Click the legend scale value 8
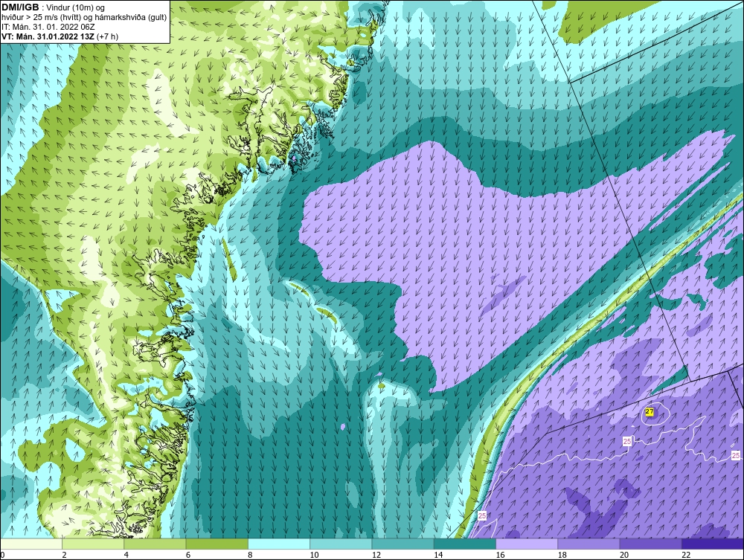Image resolution: width=744 pixels, height=560 pixels. pyautogui.click(x=250, y=556)
